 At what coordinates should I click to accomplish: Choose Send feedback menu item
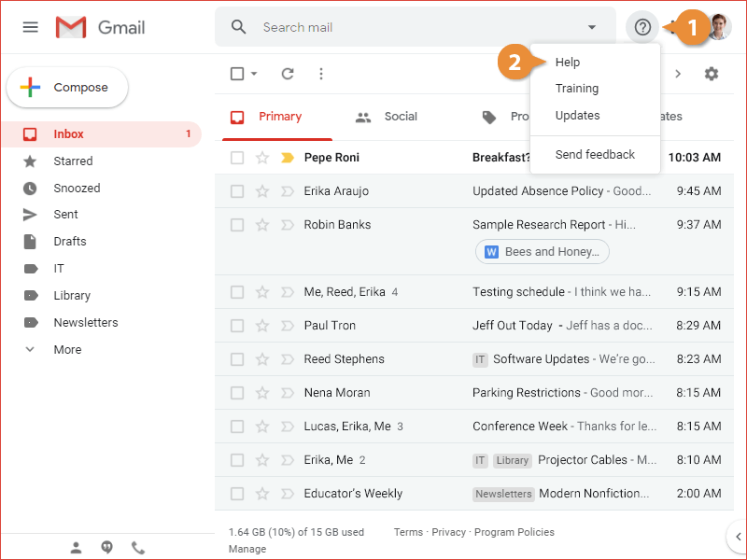pyautogui.click(x=595, y=154)
